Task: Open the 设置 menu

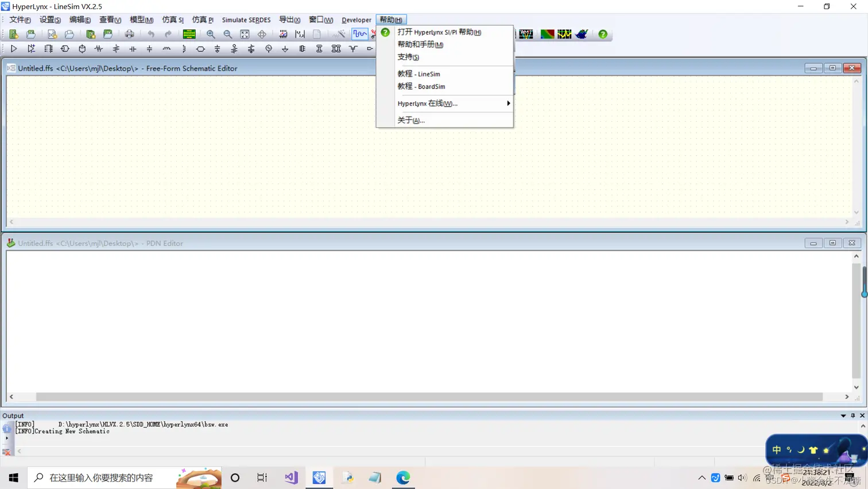Action: (50, 20)
